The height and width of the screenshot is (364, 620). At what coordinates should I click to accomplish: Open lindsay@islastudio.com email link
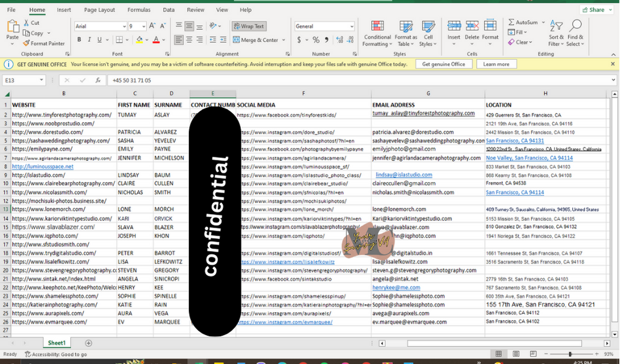click(x=404, y=175)
